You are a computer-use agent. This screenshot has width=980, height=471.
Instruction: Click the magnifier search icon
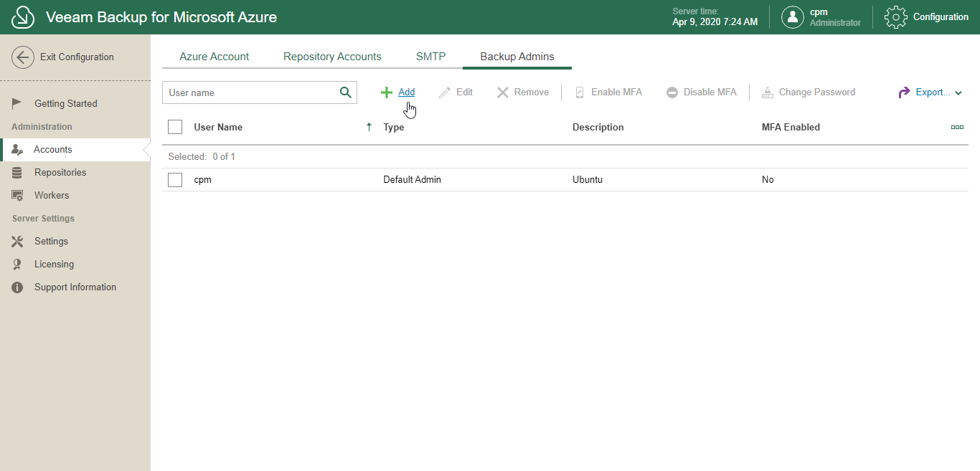(x=345, y=92)
